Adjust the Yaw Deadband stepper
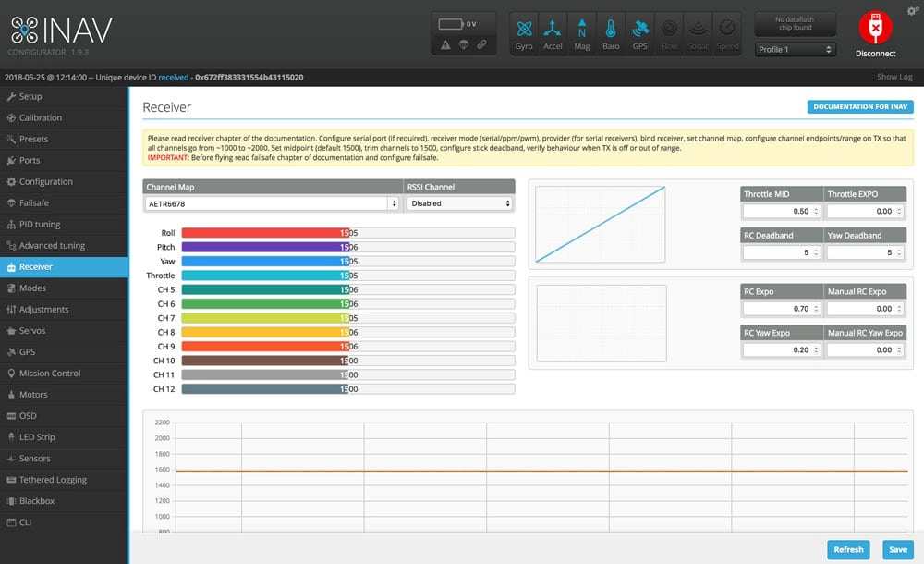The image size is (924, 564). click(899, 252)
